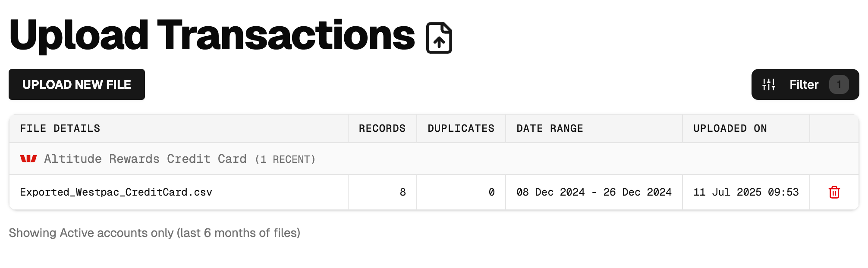This screenshot has width=868, height=268.
Task: Click the Date Range column header
Action: coord(550,128)
